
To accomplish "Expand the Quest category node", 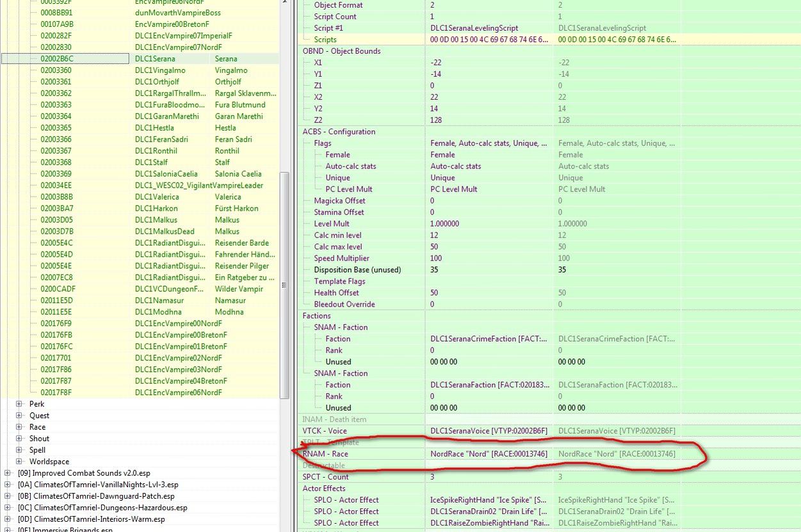I will point(19,415).
